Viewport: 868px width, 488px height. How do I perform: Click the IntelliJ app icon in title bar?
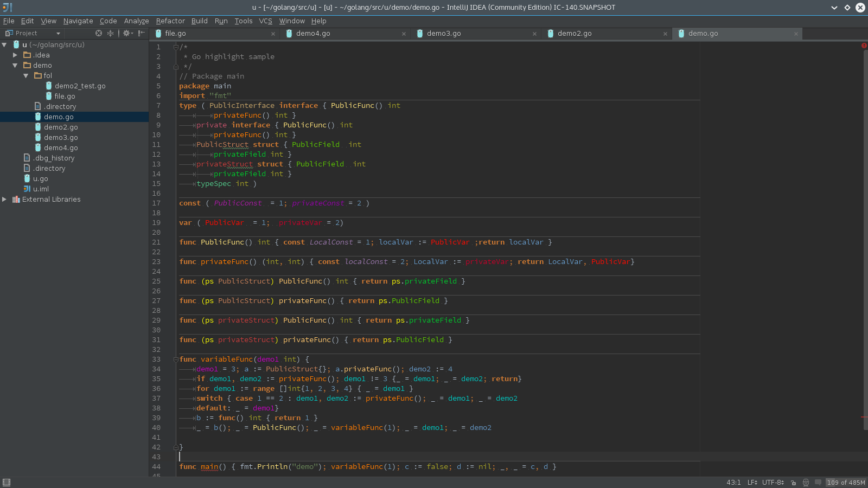(7, 8)
